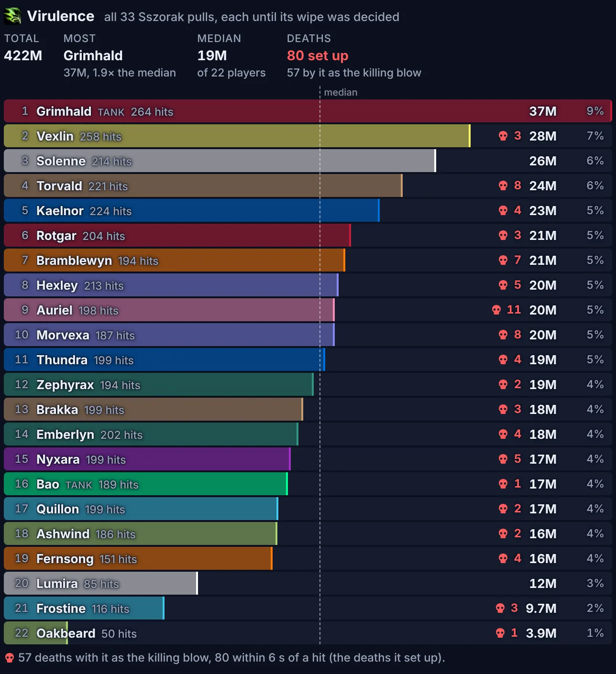Viewport: 616px width, 674px height.
Task: Click the 11 death count for Auriel
Action: pos(514,310)
